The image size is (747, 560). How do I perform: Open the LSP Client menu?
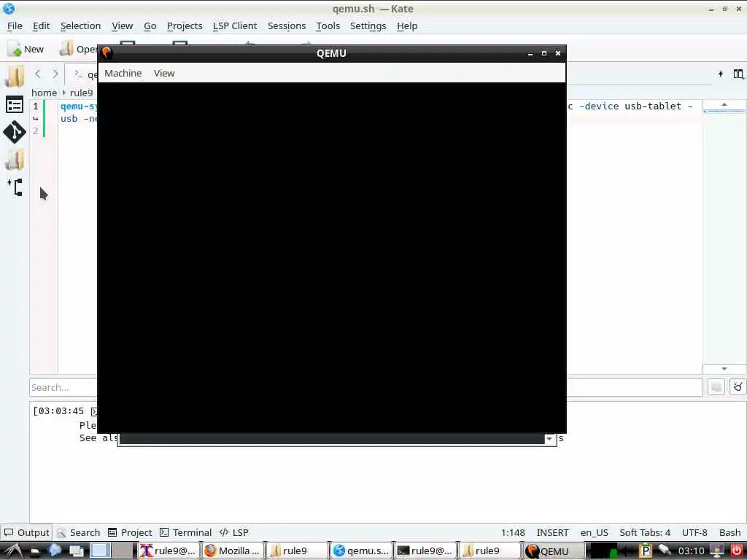pyautogui.click(x=235, y=26)
